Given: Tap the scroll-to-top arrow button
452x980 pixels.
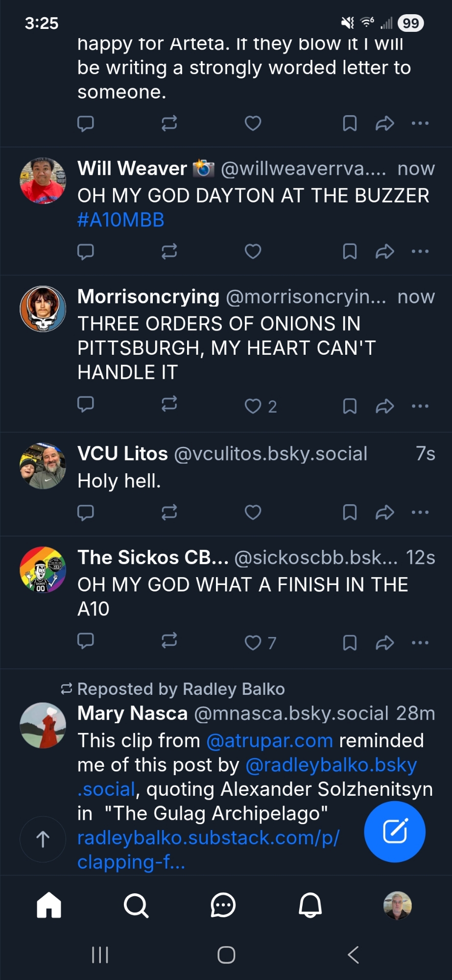Looking at the screenshot, I should 43,839.
